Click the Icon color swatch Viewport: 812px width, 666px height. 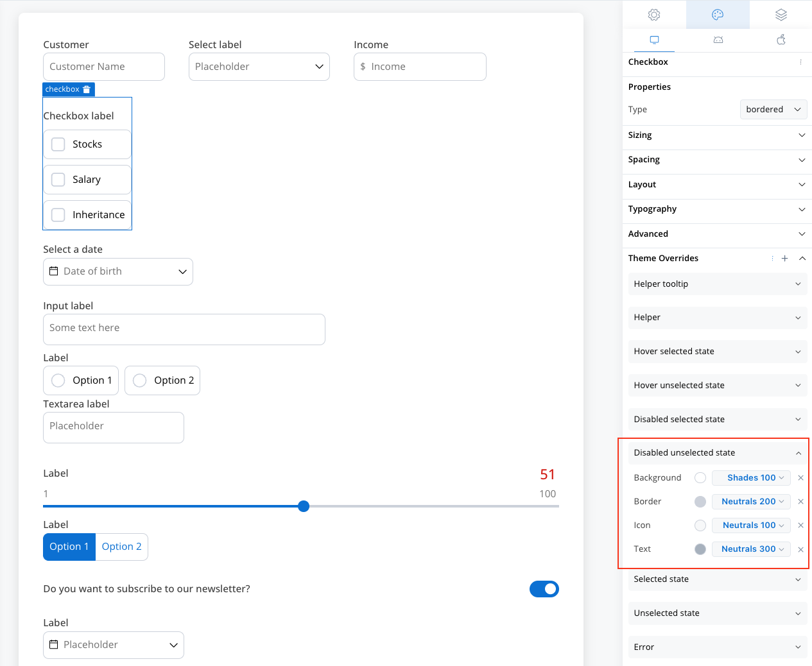(x=700, y=525)
